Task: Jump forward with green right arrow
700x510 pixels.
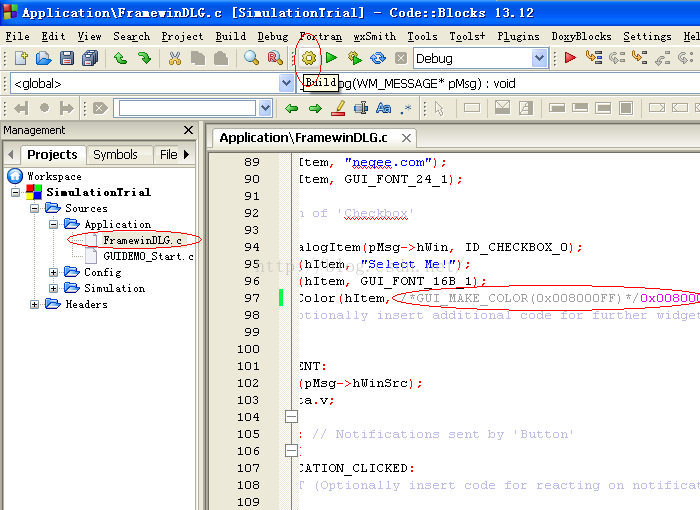Action: (x=315, y=108)
